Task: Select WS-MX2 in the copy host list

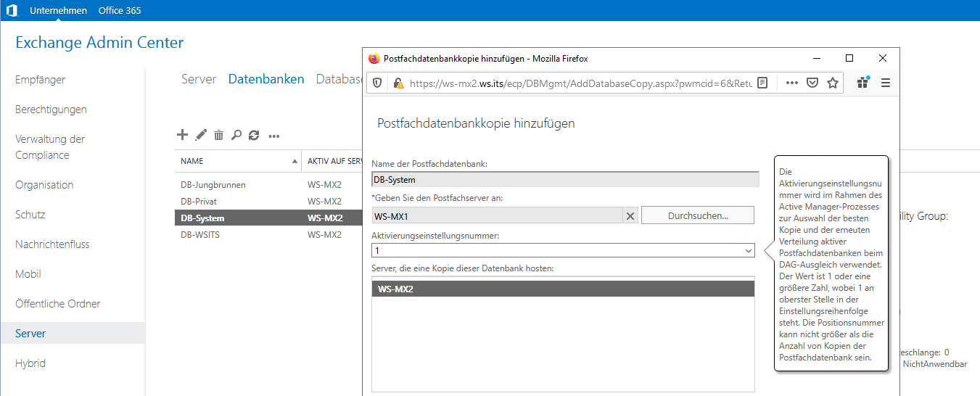Action: 563,289
